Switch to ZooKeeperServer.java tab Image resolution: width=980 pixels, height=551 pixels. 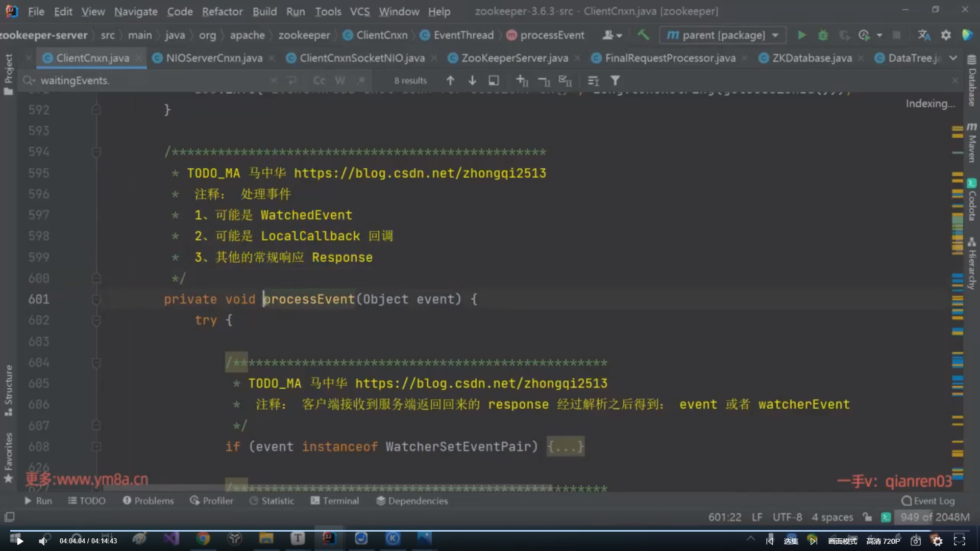(x=514, y=58)
